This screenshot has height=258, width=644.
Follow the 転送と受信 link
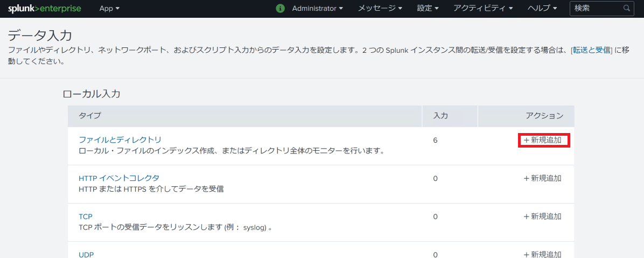[x=591, y=50]
